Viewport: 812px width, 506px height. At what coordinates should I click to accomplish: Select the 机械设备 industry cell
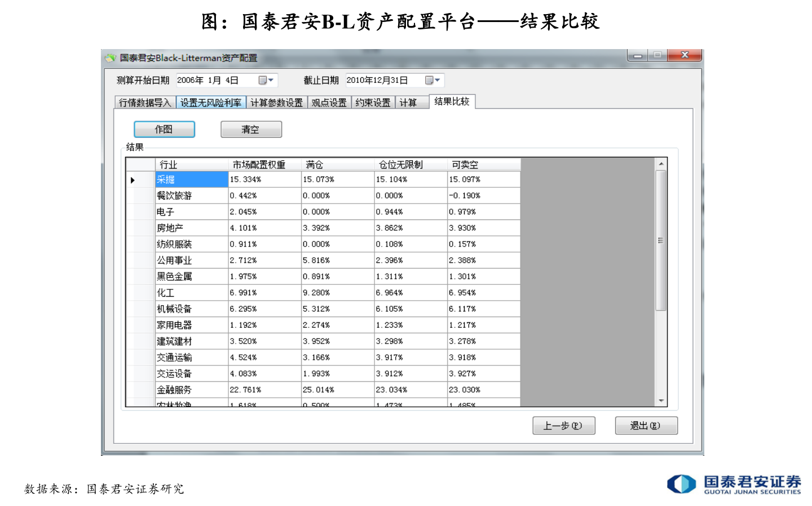point(191,309)
